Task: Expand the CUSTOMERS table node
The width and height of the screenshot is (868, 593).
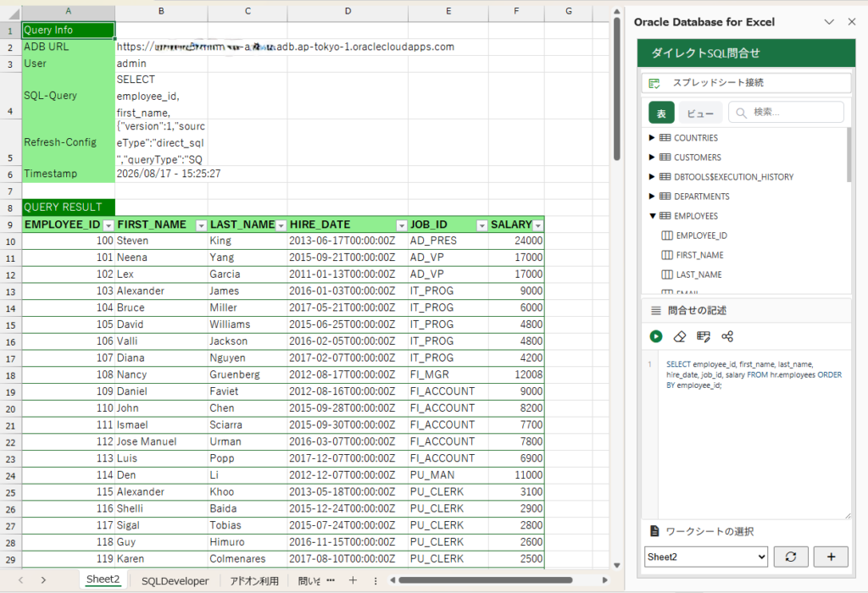Action: coord(652,157)
